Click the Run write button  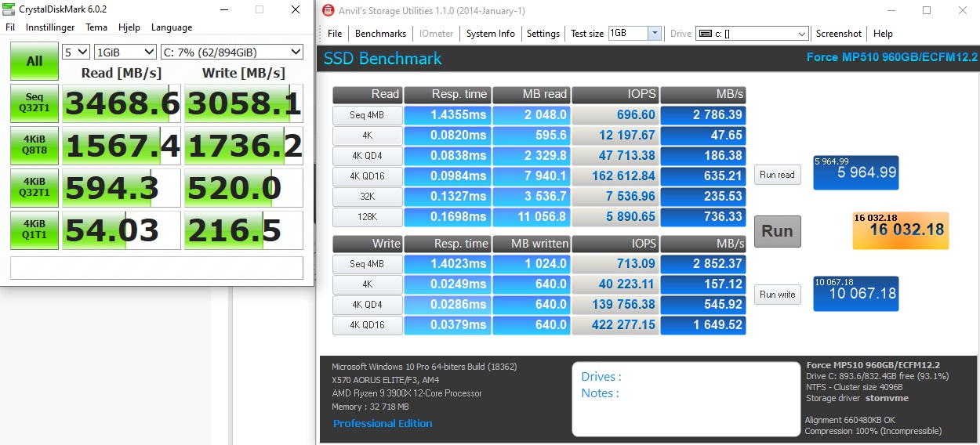pyautogui.click(x=778, y=295)
